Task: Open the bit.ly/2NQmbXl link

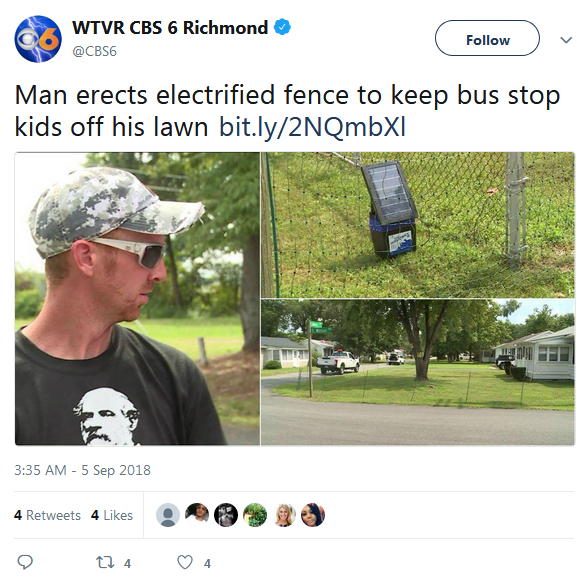Action: coord(312,127)
